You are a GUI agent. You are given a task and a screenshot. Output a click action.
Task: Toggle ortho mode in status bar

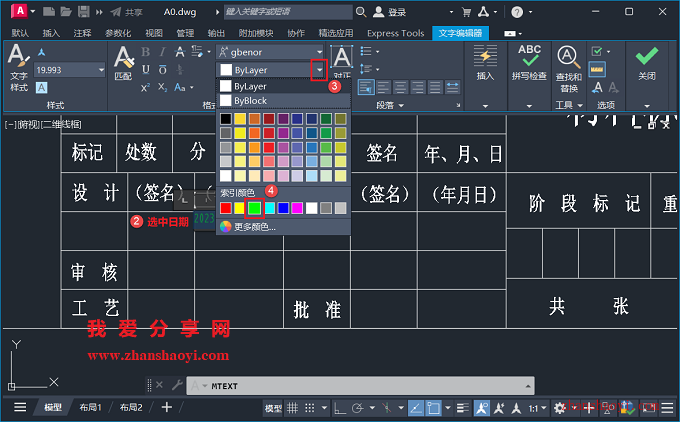[340, 408]
